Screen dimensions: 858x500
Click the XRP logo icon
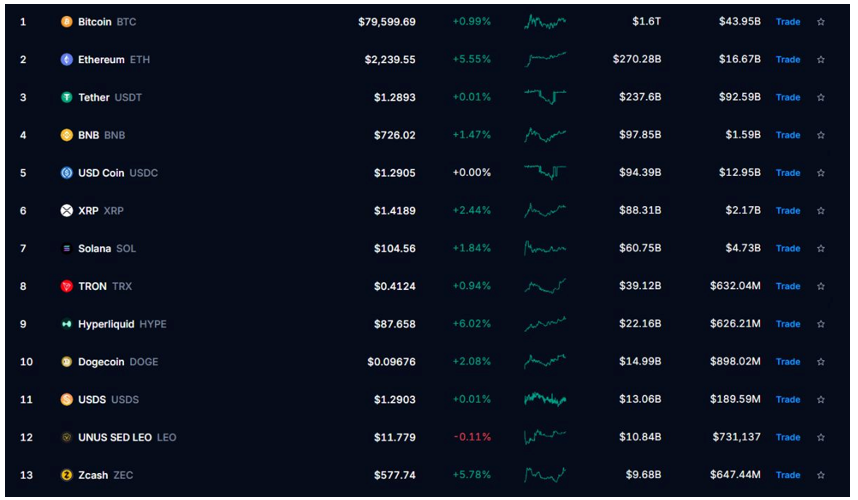pyautogui.click(x=66, y=211)
